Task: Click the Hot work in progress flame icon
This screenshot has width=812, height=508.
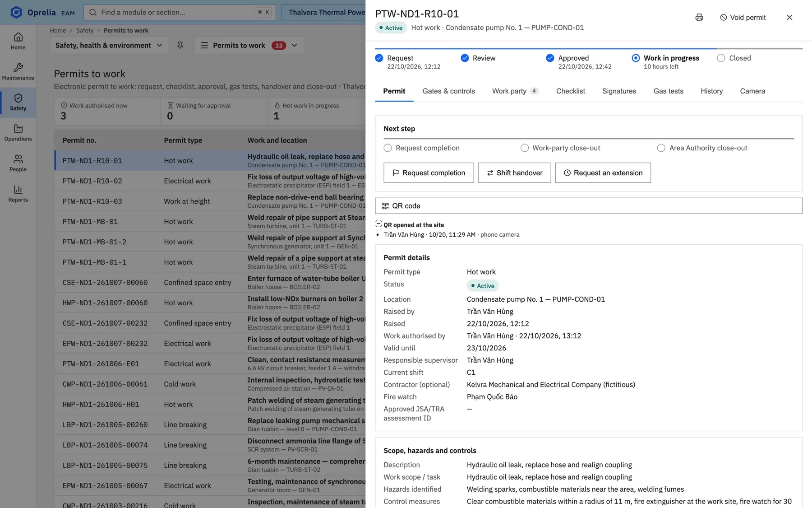Action: point(277,105)
